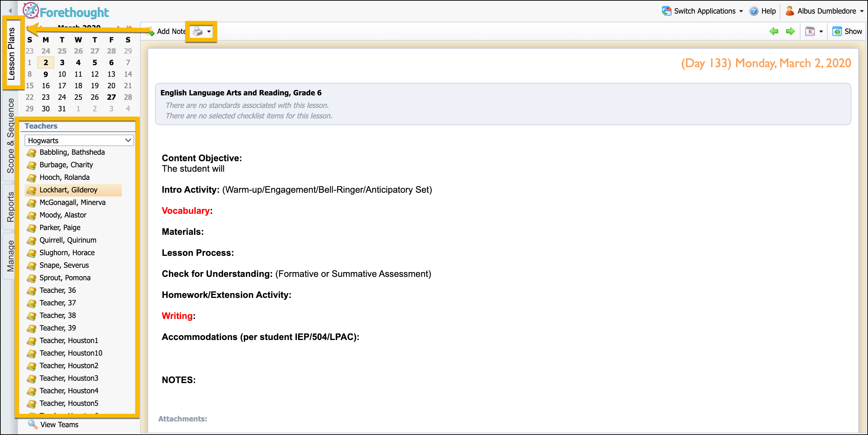Click the Writing red heading
Image resolution: width=868 pixels, height=435 pixels.
(177, 316)
